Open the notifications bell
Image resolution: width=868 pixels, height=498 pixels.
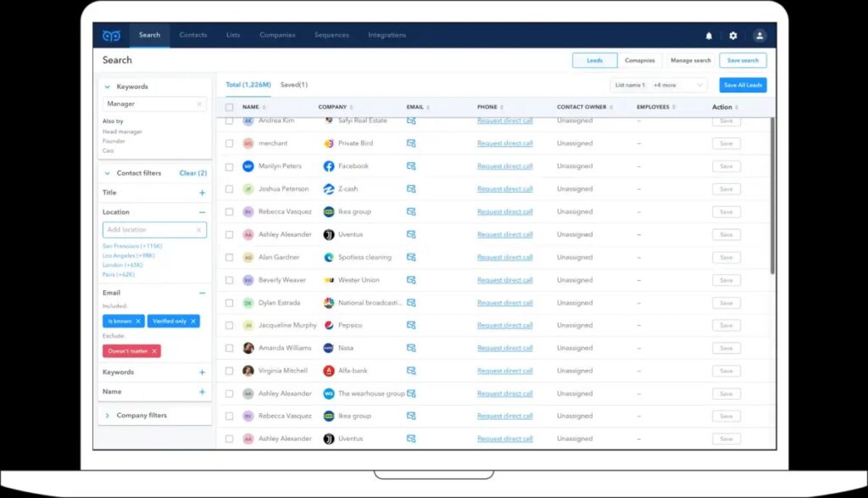click(709, 35)
